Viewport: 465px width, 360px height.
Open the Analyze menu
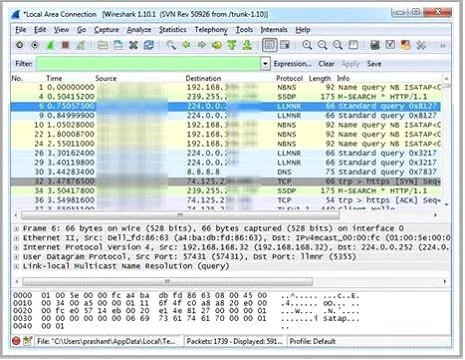[139, 30]
